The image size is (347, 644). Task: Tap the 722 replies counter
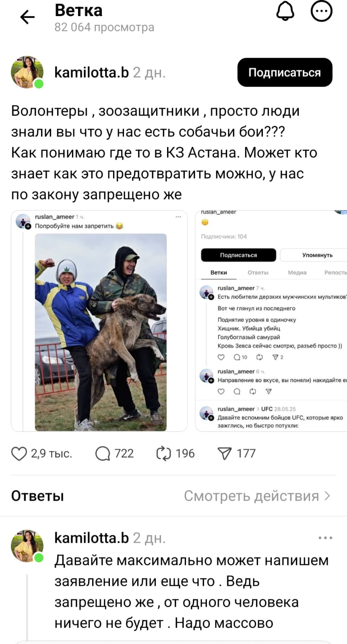pos(124,454)
